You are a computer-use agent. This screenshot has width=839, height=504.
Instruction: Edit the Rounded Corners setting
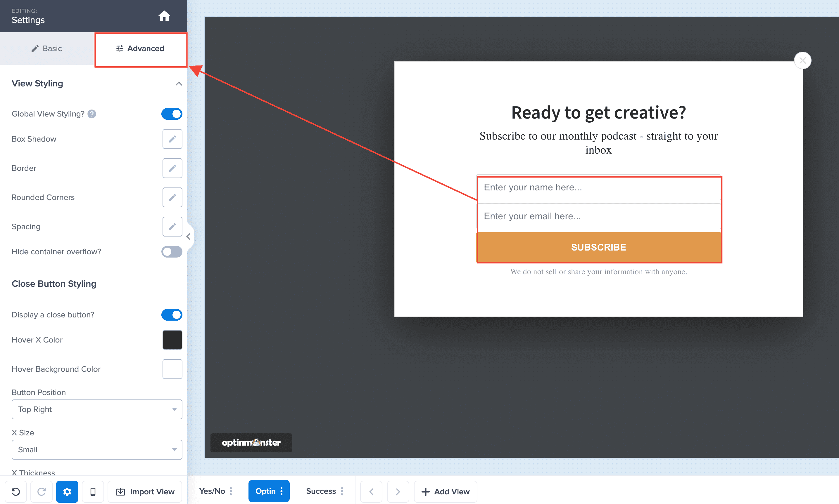(172, 197)
